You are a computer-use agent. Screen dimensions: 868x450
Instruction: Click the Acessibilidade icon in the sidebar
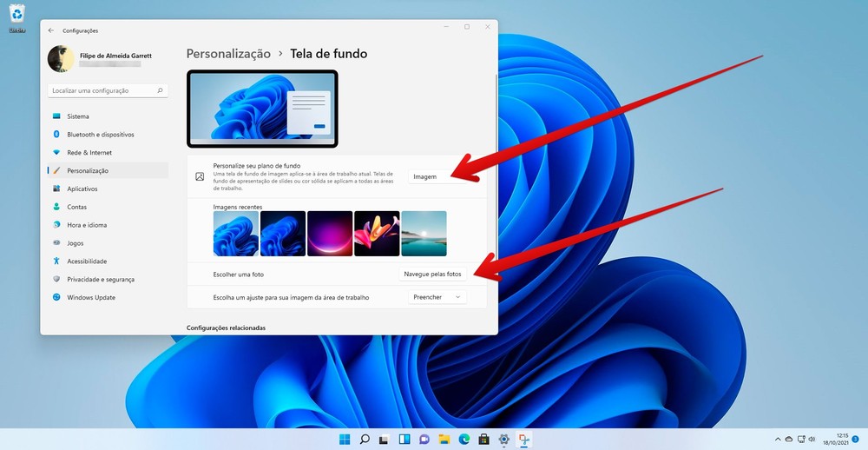(56, 261)
